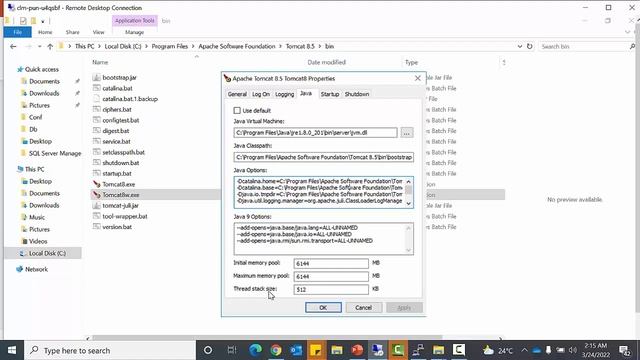Click the catalina.bat file icon
The height and width of the screenshot is (360, 640).
pos(96,88)
